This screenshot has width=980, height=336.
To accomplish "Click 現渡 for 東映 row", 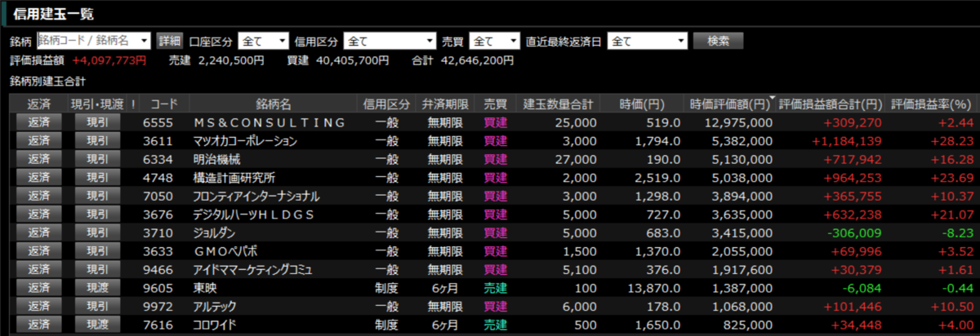I will pos(97,287).
